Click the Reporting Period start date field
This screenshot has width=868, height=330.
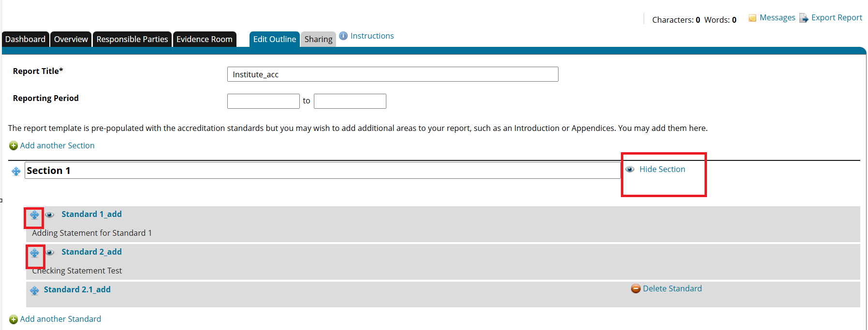[x=264, y=101]
